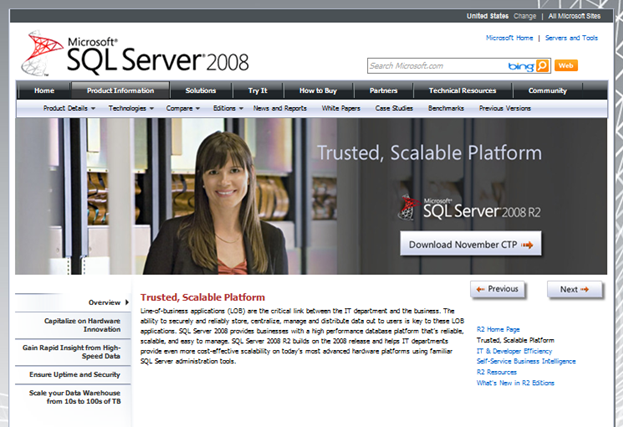Open the How to Buy tab
The width and height of the screenshot is (623, 427).
pos(318,91)
